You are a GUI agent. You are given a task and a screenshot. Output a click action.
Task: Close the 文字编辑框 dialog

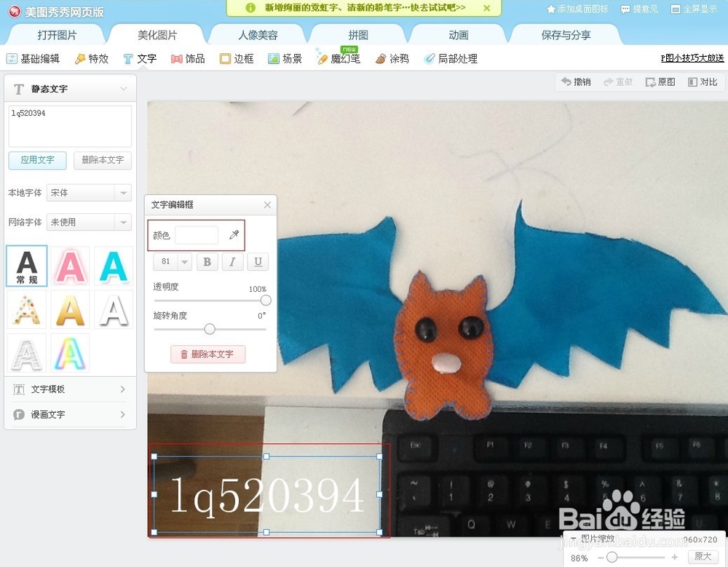coord(267,205)
